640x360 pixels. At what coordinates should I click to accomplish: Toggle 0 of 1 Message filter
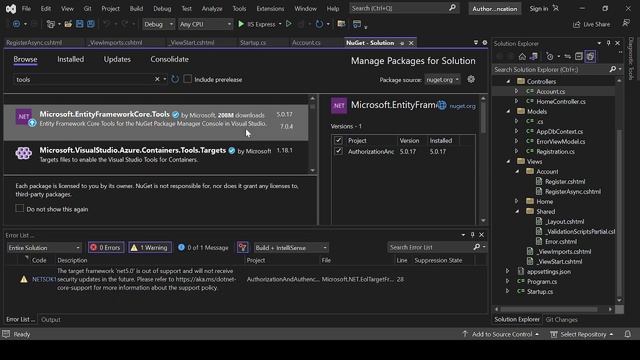pos(203,247)
